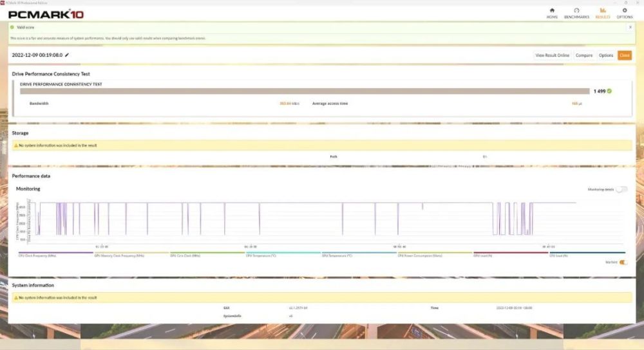Screen dimensions: 644x350
Task: Open the top navigation Options gear
Action: 625,13
